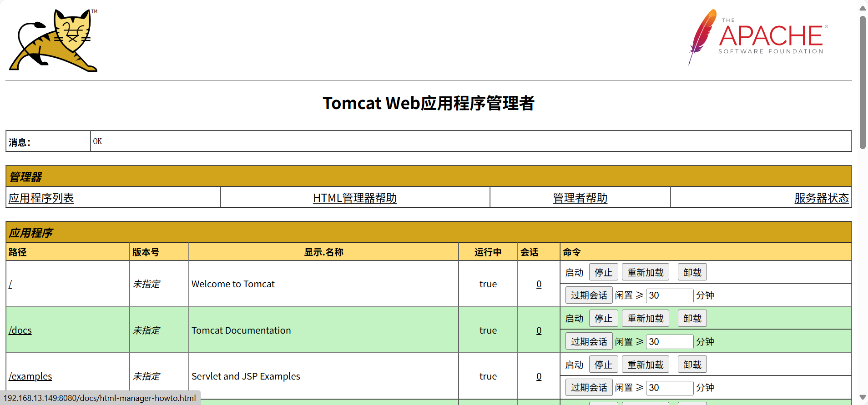The height and width of the screenshot is (405, 868).
Task: Click the 应用程序 section heading
Action: tap(31, 233)
